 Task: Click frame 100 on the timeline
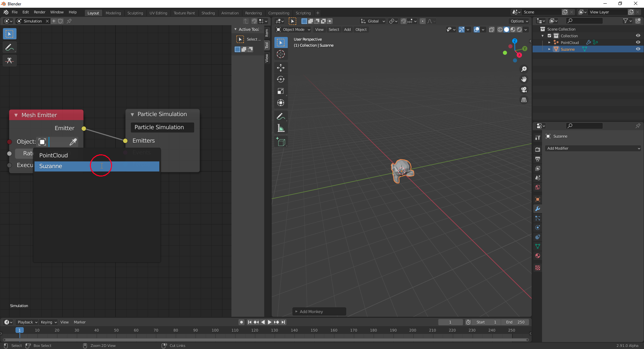click(215, 330)
